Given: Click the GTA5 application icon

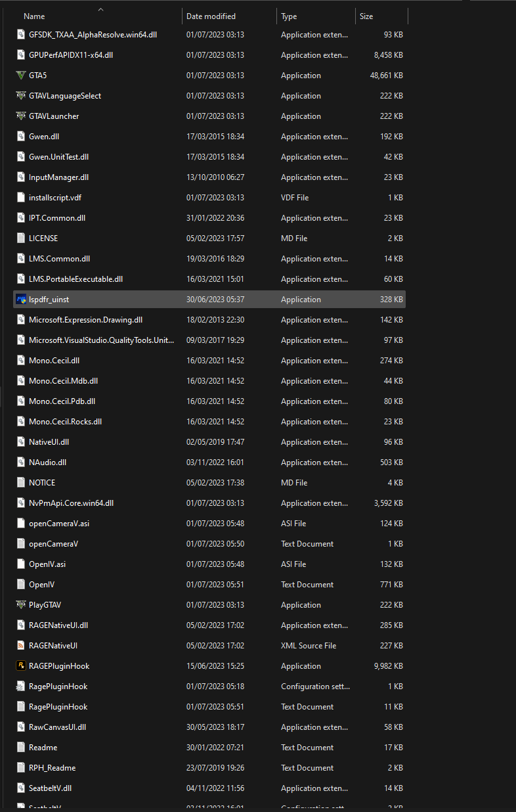Looking at the screenshot, I should click(x=21, y=76).
